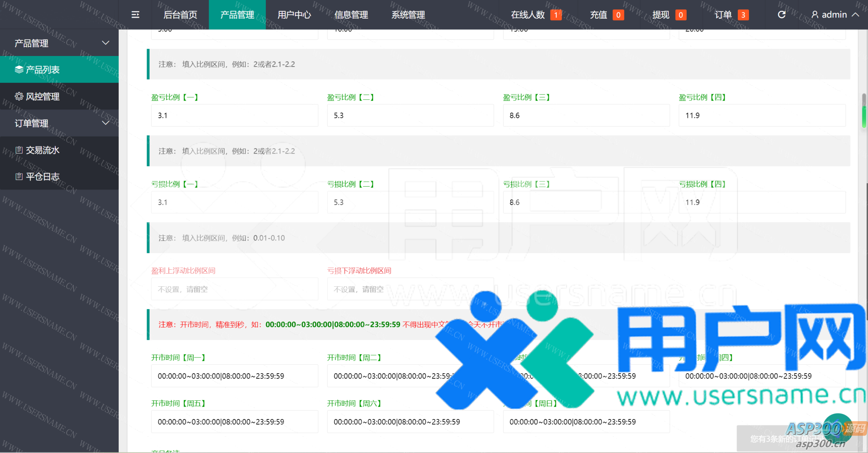
Task: Focus the 盈亏比例【一】 input field
Action: (x=234, y=115)
